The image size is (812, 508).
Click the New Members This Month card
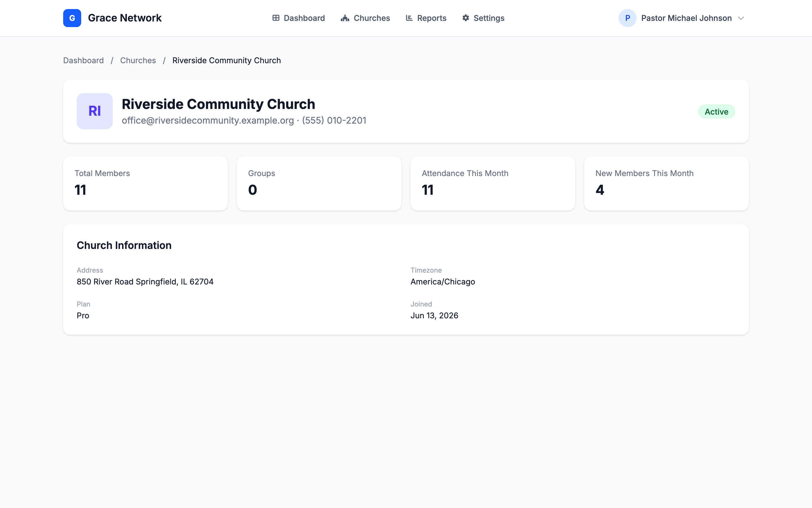tap(667, 183)
